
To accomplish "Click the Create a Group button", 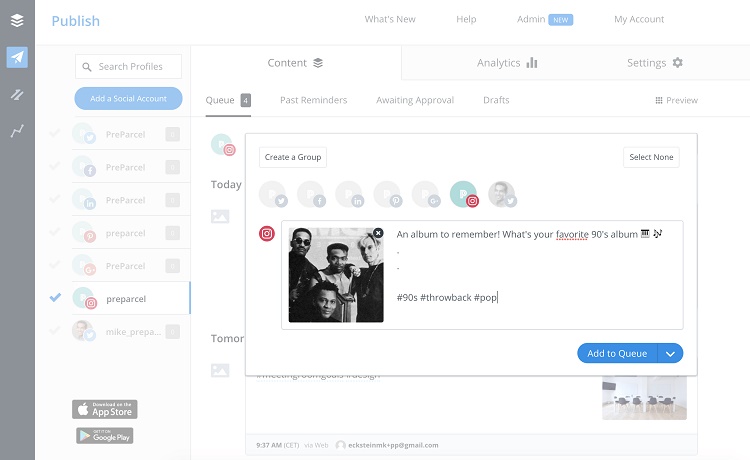I will coord(293,157).
